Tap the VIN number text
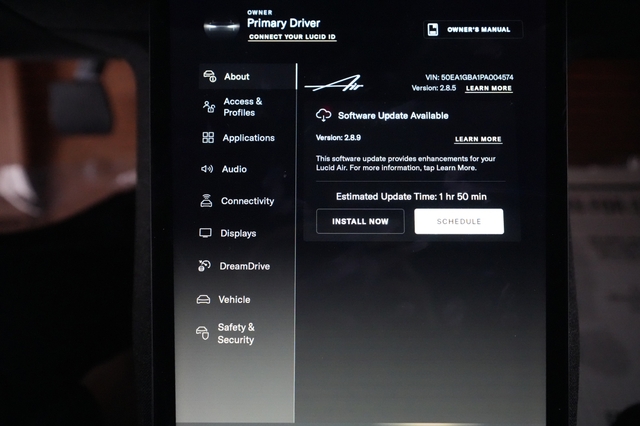Viewport: 640px width, 426px height. tap(470, 77)
